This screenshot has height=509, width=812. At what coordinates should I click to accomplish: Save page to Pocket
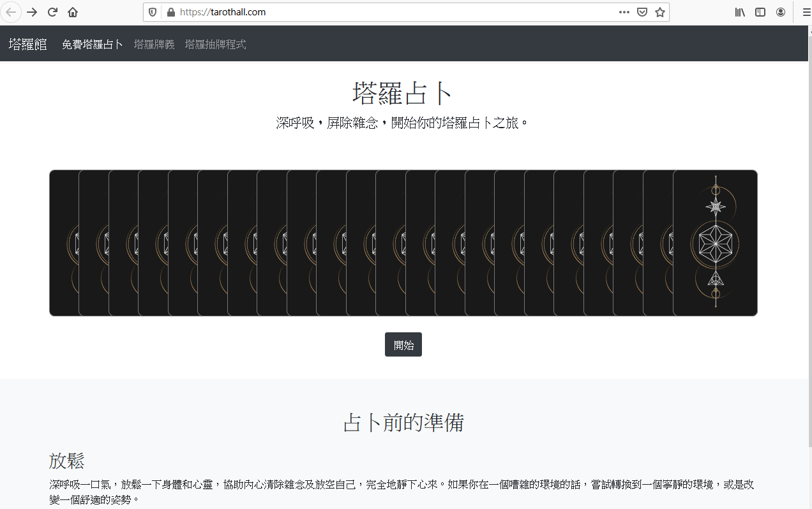[x=642, y=12]
